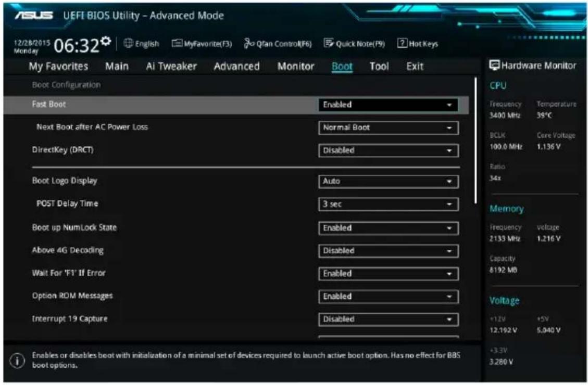The width and height of the screenshot is (588, 385).
Task: Expand the DirectKey (DRCT) dropdown
Action: [x=388, y=150]
